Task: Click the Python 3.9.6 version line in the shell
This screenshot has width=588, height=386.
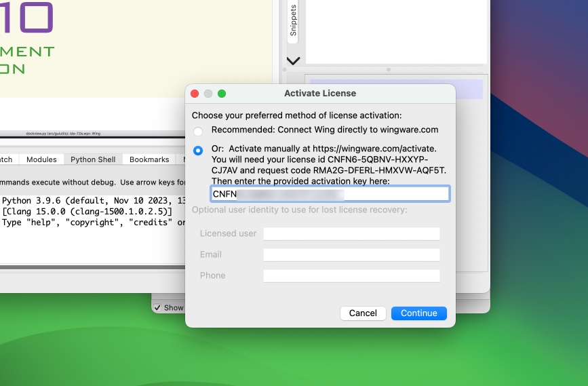Action: point(94,201)
